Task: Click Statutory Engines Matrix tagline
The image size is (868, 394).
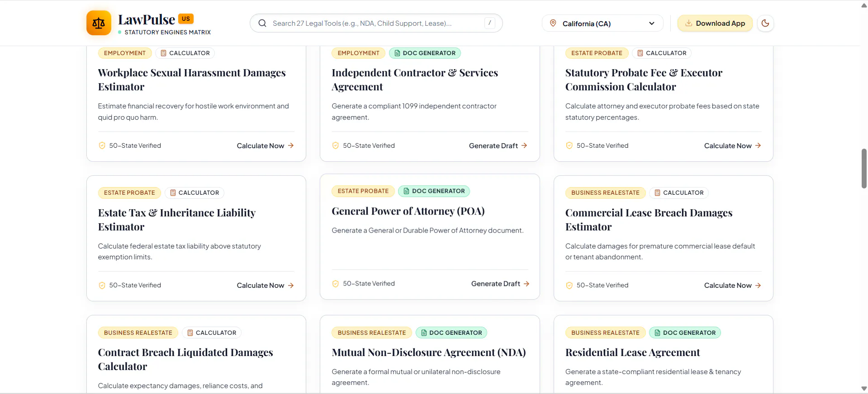Action: pos(167,32)
